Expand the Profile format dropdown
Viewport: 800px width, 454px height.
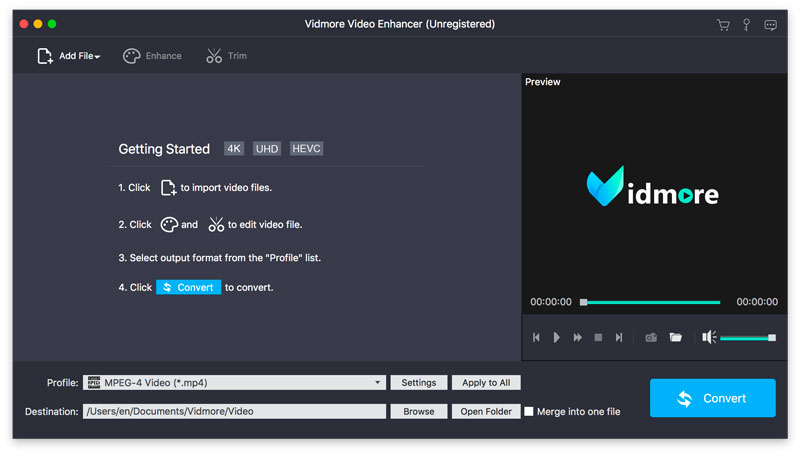pyautogui.click(x=378, y=383)
